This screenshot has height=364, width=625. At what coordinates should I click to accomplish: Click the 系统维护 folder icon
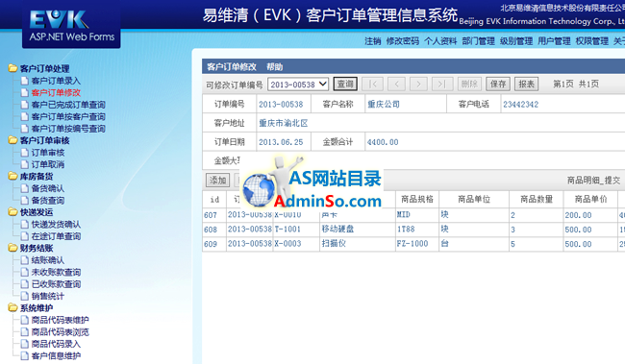coord(12,307)
